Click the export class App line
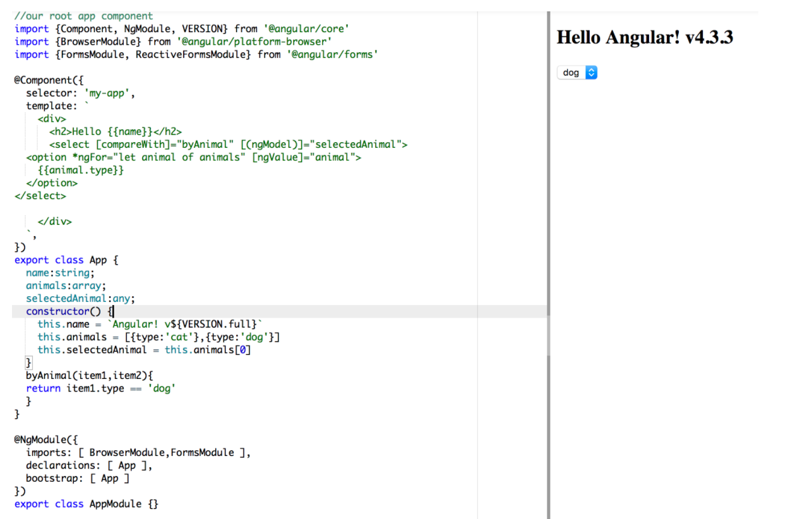The height and width of the screenshot is (519, 812). [x=66, y=260]
